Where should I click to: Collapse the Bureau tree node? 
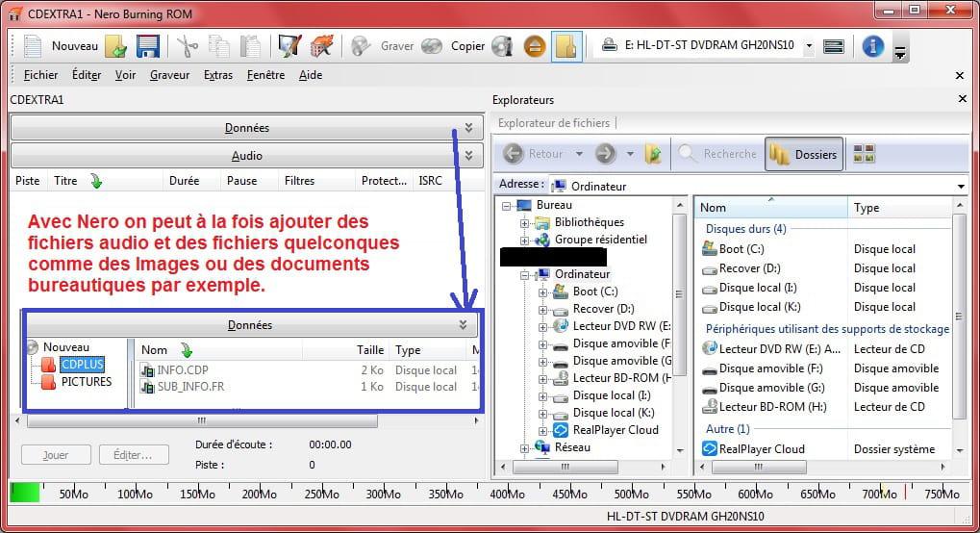[x=507, y=205]
